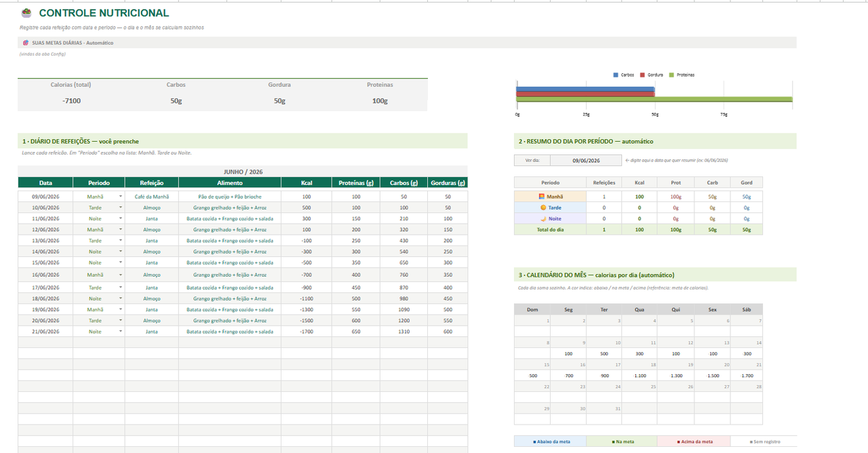Click the Sáb calendar header
The width and height of the screenshot is (868, 453).
pyautogui.click(x=747, y=309)
